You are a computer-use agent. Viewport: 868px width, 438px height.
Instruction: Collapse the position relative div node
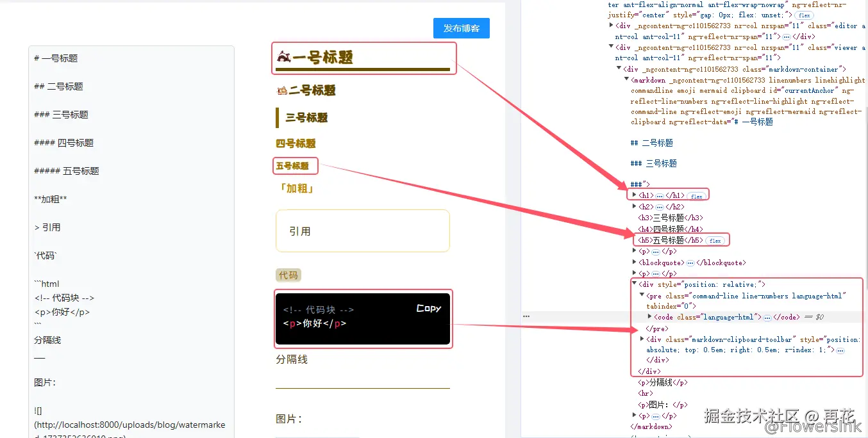pyautogui.click(x=634, y=284)
